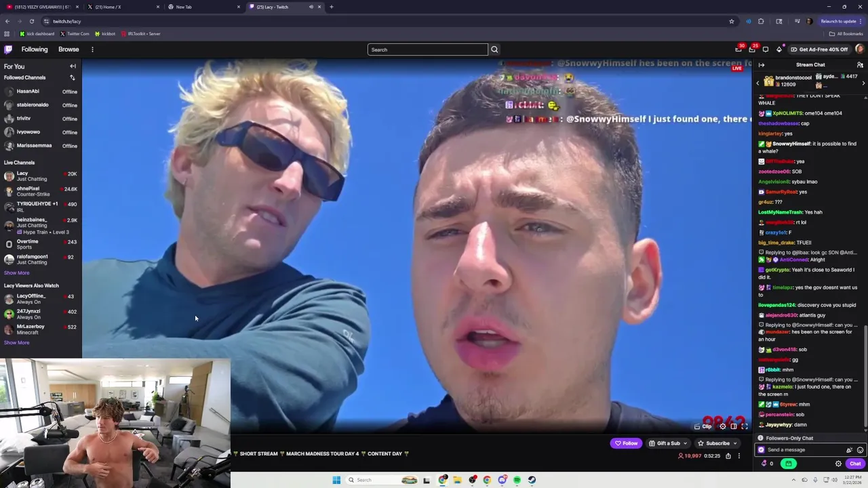Open Chrome extensions puzzle icon
The image size is (868, 488).
pos(761,21)
